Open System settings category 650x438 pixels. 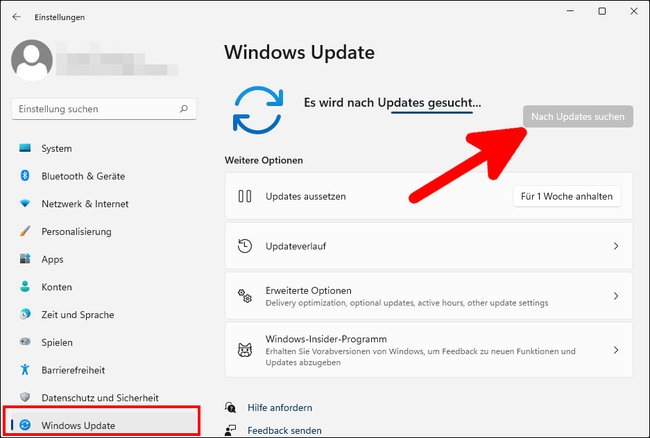tap(104, 148)
